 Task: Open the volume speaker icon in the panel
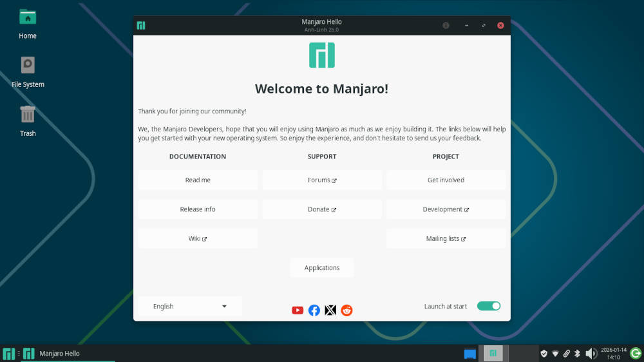[591, 354]
